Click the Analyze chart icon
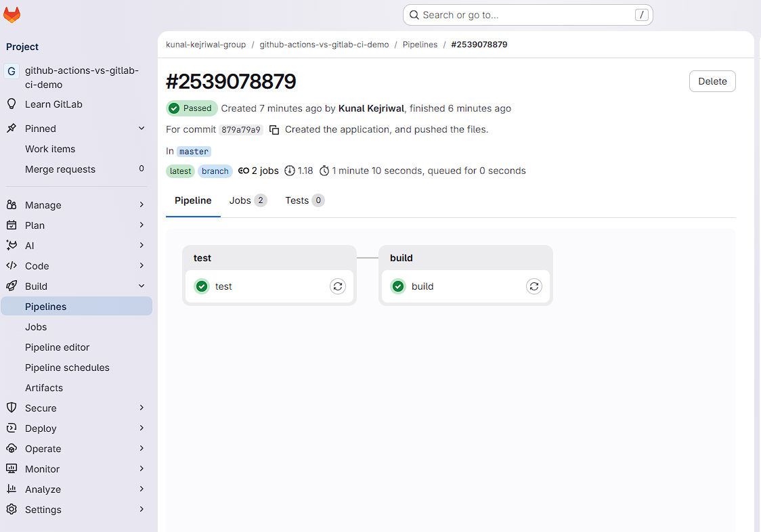Image resolution: width=761 pixels, height=532 pixels. point(12,489)
